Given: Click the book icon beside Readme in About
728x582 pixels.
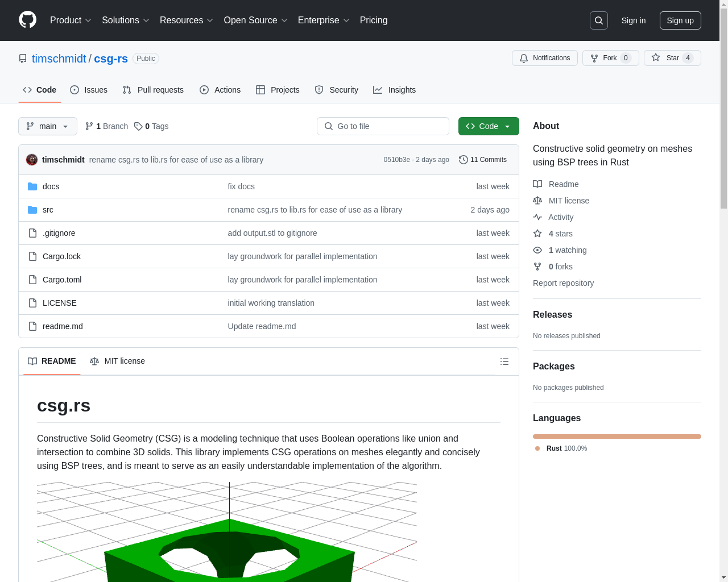Looking at the screenshot, I should tap(537, 184).
